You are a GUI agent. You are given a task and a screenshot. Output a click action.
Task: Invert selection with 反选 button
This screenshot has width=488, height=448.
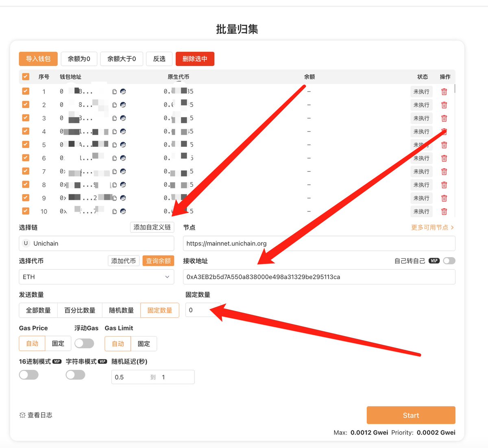pyautogui.click(x=159, y=59)
